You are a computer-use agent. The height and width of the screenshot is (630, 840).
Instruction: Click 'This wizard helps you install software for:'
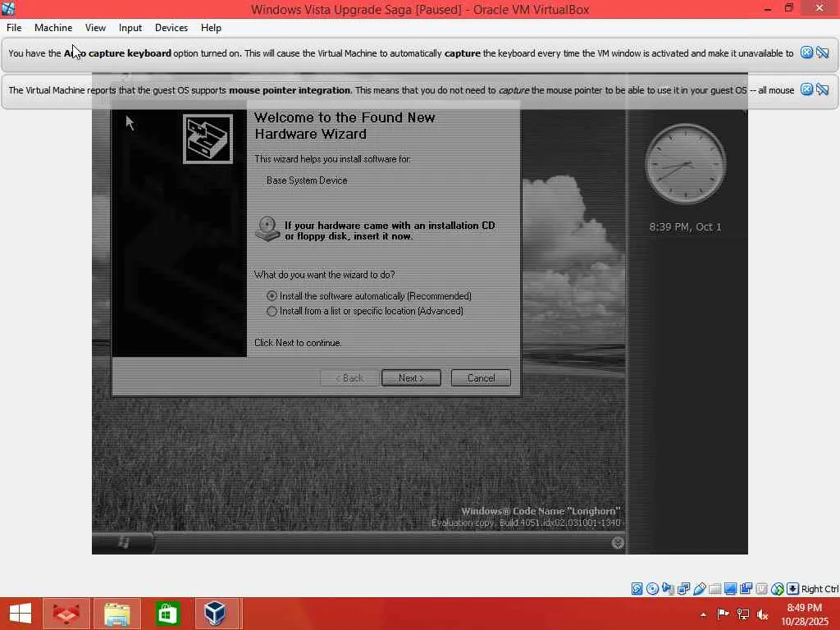point(333,159)
